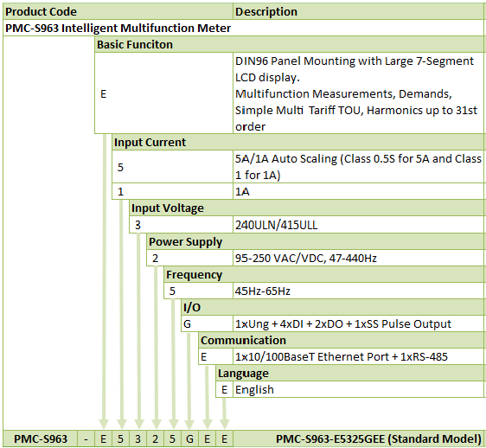486x448 pixels.
Task: Select the PMC-S963-E5325GEE Standard Model text
Action: tap(379, 438)
